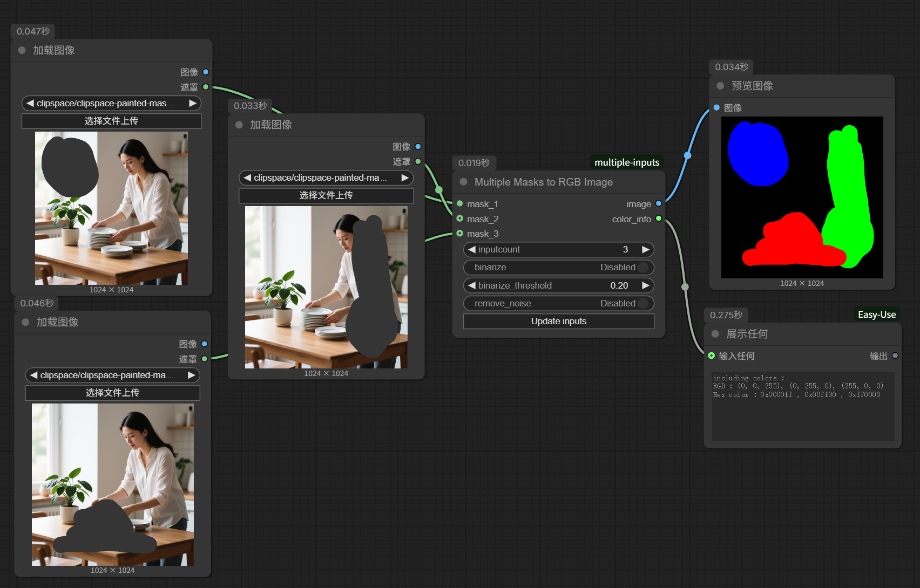Click the inputcount value 3
Screen dimensions: 920x588
[x=625, y=249]
